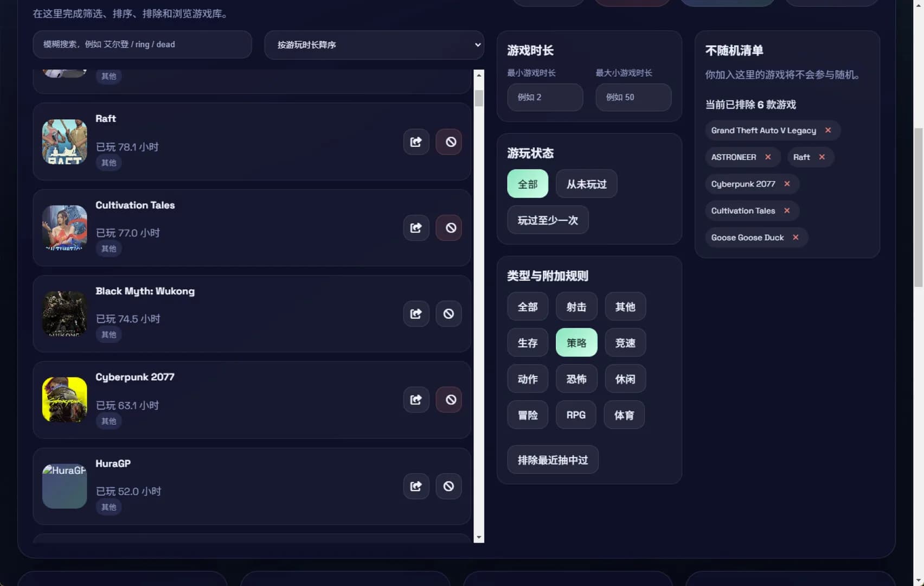Click share icon for Cyberpunk 2077

416,400
